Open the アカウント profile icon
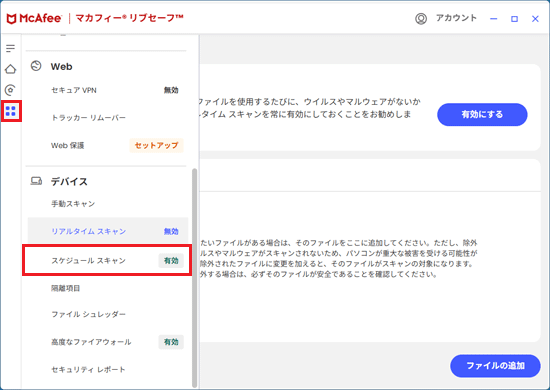The image size is (550, 390). (x=421, y=18)
